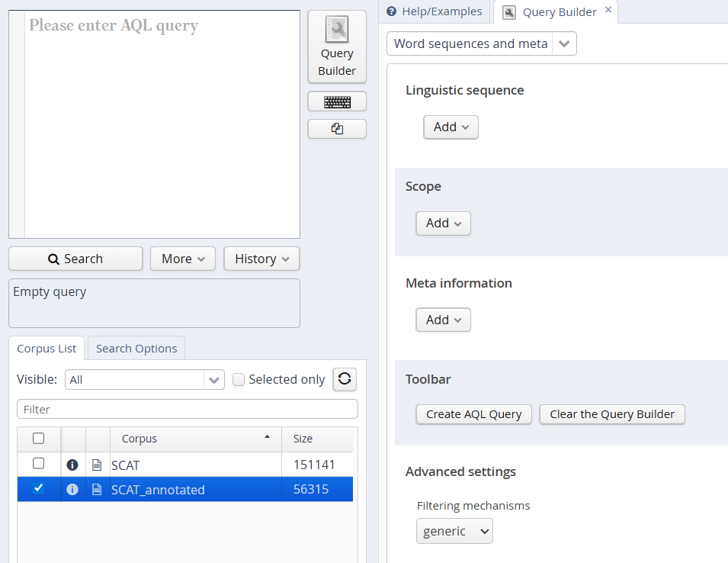Show info for SCAT corpus
The width and height of the screenshot is (728, 563).
72,465
